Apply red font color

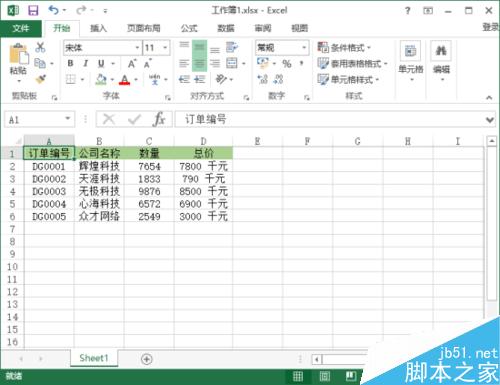(x=124, y=79)
